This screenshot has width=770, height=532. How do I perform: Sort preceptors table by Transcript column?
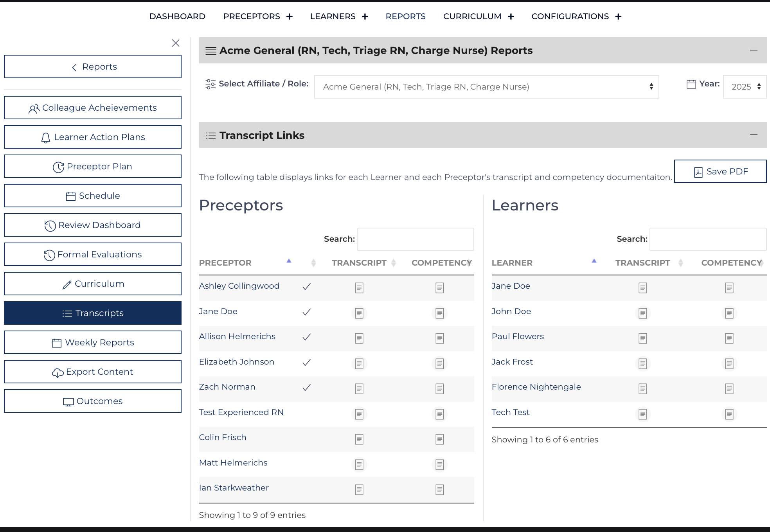[363, 263]
